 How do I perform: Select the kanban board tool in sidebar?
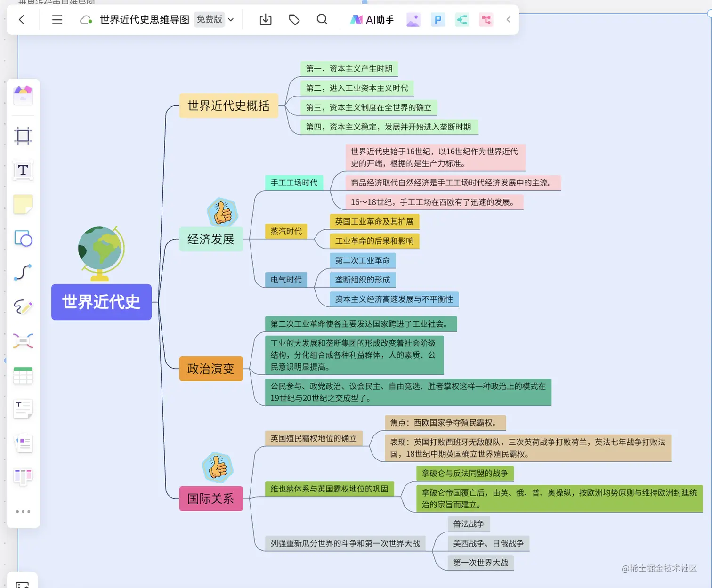pos(23,477)
